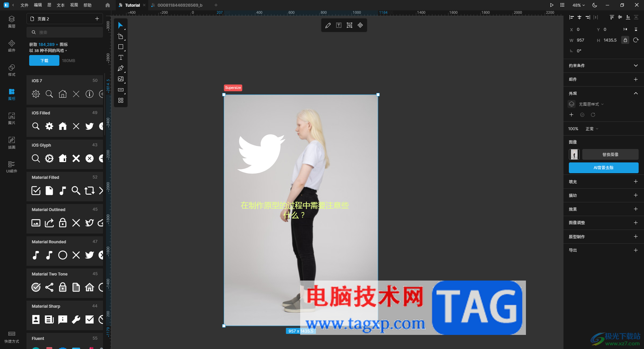The height and width of the screenshot is (349, 644).
Task: Click the AI背景去除 background removal button
Action: click(x=603, y=168)
